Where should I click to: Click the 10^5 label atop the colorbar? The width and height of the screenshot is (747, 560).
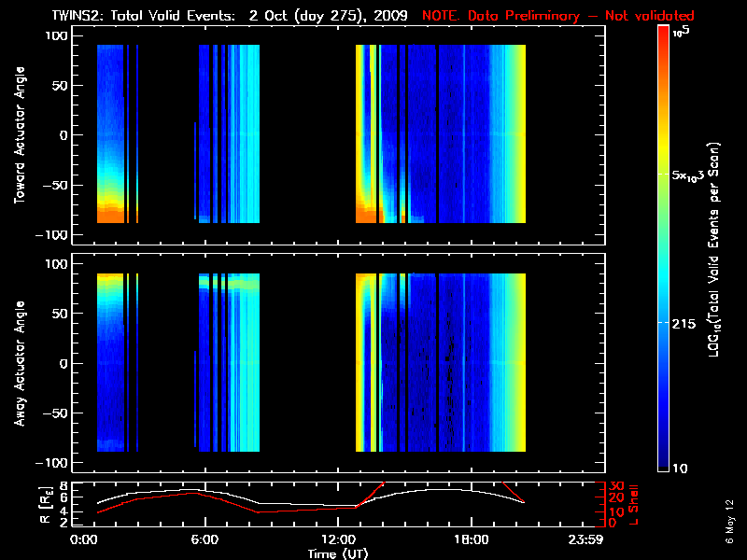click(680, 32)
